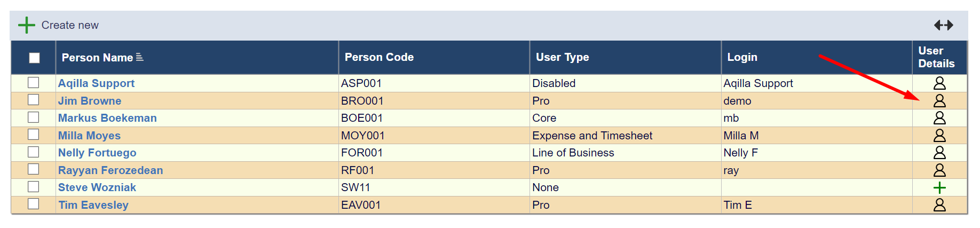Image resolution: width=980 pixels, height=228 pixels.
Task: Open user details for Jim Browne
Action: point(939,101)
